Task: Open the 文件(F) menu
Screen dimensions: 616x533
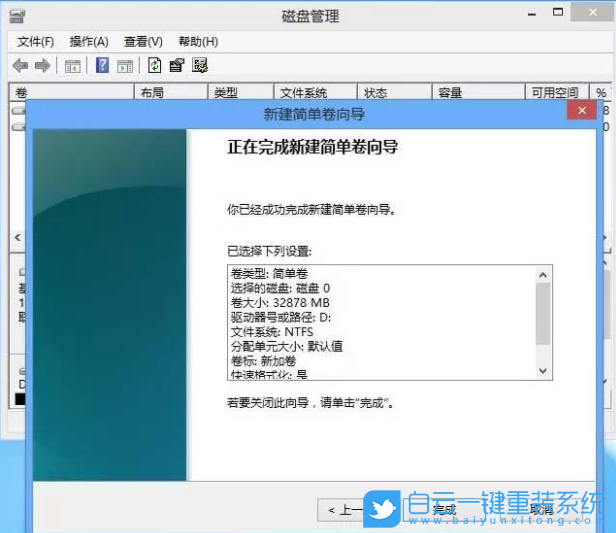Action: tap(36, 42)
